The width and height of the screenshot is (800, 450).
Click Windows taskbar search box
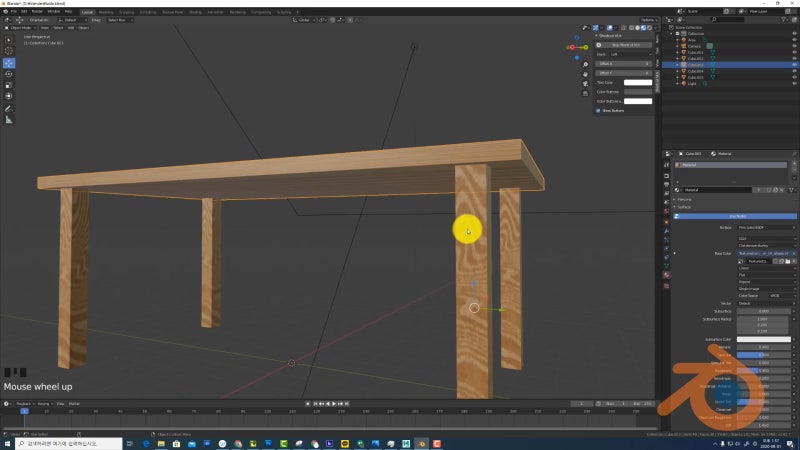tap(69, 444)
